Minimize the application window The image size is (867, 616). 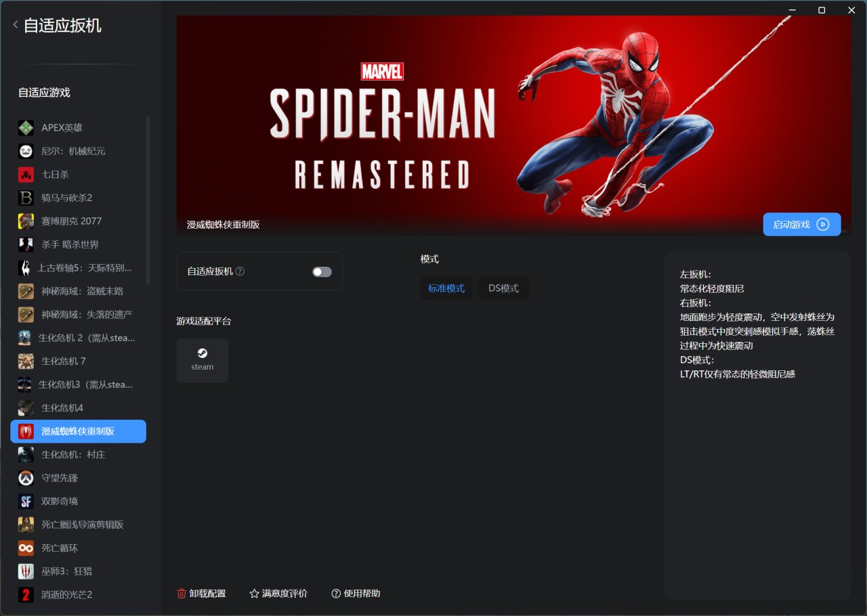click(792, 9)
